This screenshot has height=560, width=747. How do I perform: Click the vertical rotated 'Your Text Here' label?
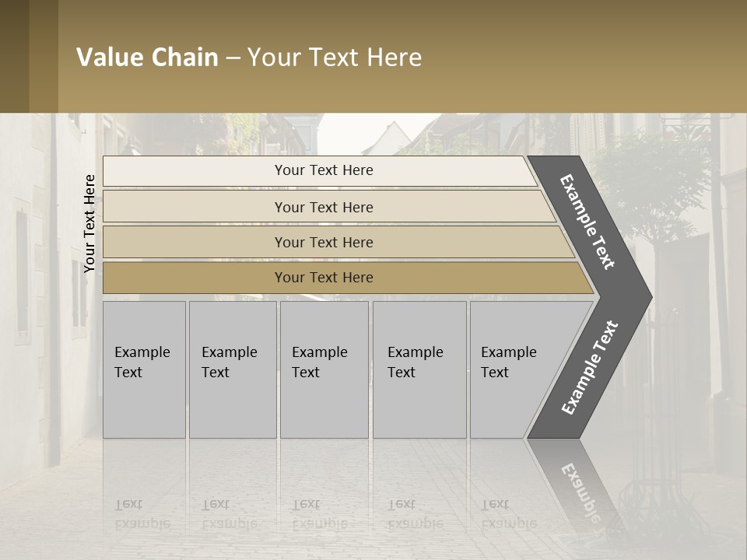click(89, 223)
